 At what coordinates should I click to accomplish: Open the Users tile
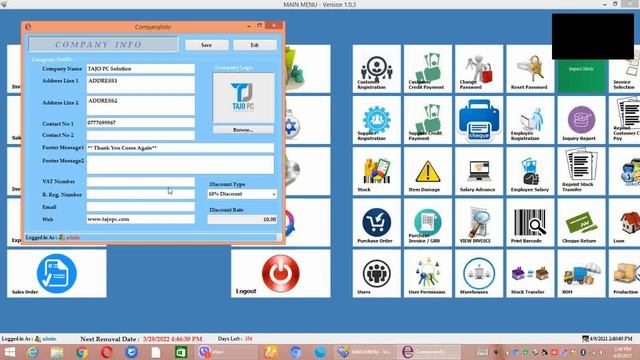pyautogui.click(x=376, y=273)
